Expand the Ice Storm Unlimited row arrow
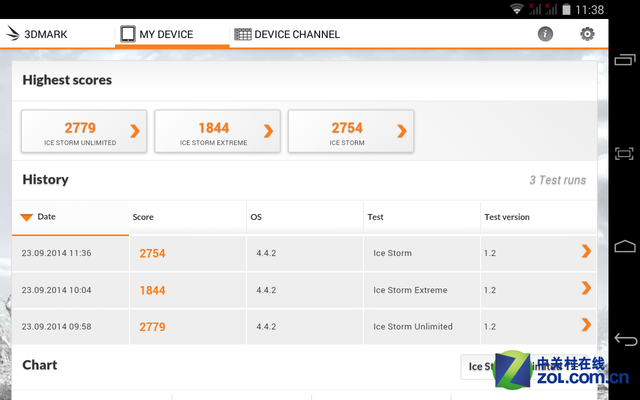Viewport: 640px width, 400px height. tap(586, 325)
